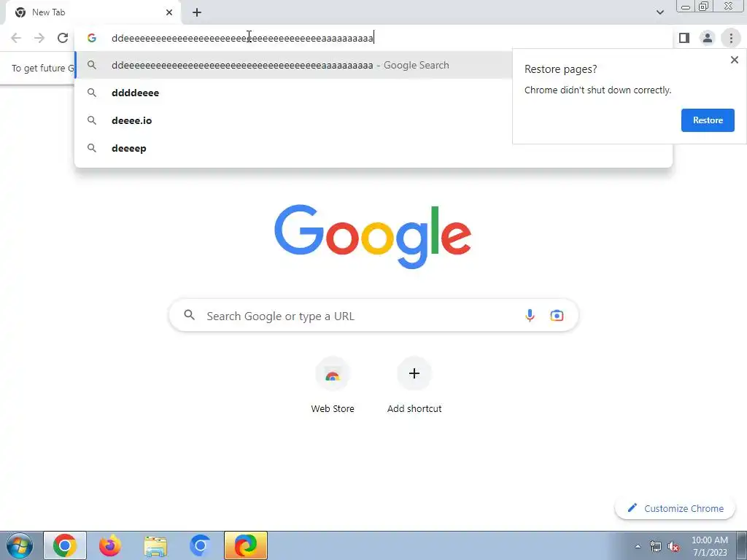Open Chrome's three-dot menu
Screen dimensions: 747x560
click(731, 38)
